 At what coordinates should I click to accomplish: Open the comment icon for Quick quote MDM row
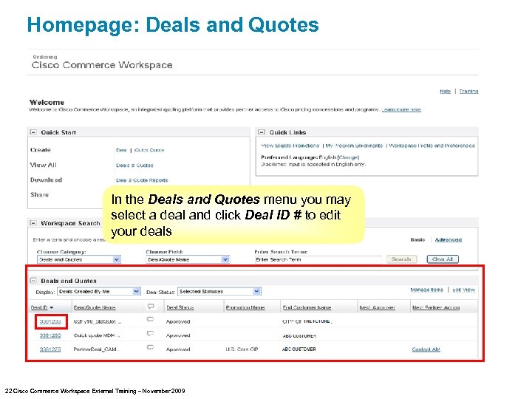click(x=150, y=334)
